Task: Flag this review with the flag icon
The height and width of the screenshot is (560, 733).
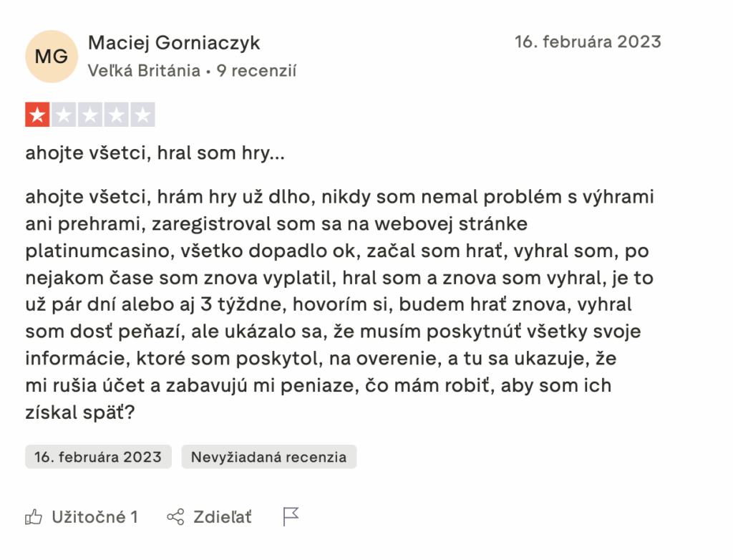Action: pyautogui.click(x=291, y=516)
